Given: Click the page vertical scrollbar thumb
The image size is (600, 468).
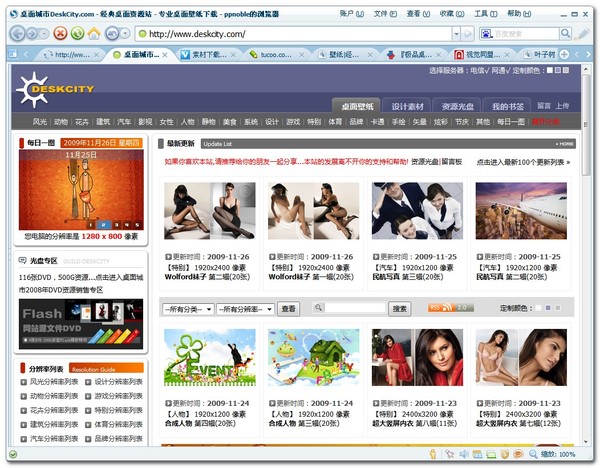Looking at the screenshot, I should pyautogui.click(x=585, y=124).
